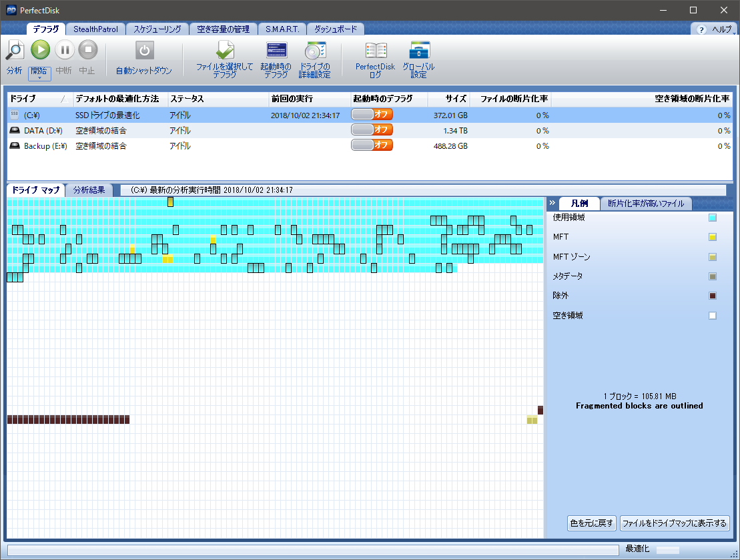Toggle boot time defrag for C: drive

click(x=372, y=114)
